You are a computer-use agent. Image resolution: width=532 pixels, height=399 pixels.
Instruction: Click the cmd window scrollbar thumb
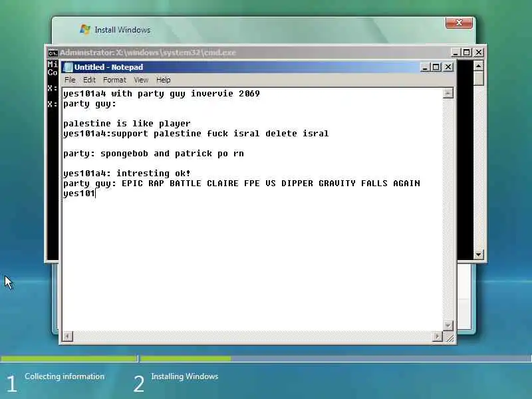pos(478,78)
